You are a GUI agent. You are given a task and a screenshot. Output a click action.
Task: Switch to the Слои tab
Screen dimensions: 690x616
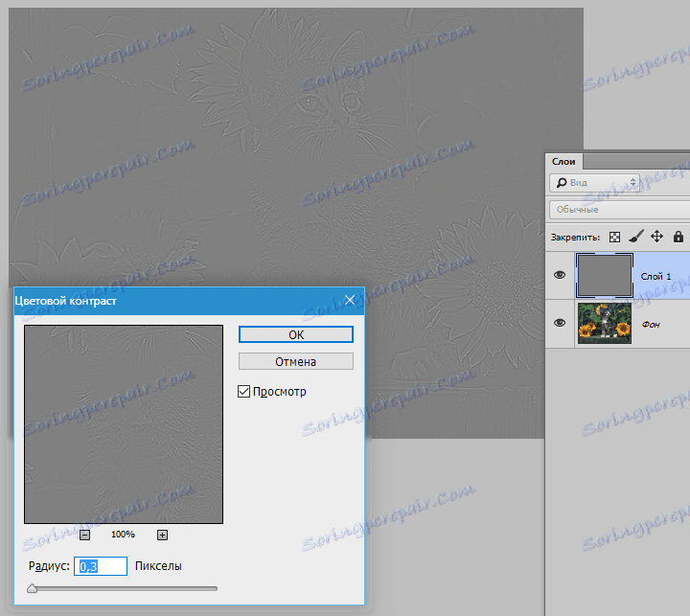click(563, 162)
